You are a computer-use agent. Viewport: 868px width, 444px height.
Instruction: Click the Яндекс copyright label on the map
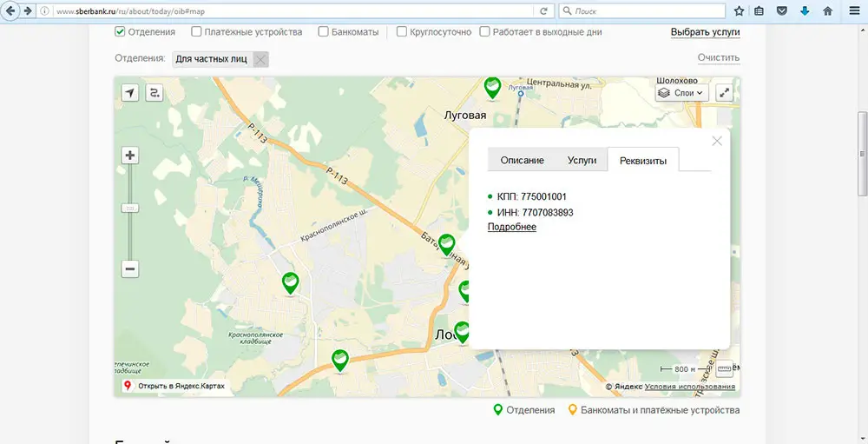(x=624, y=387)
